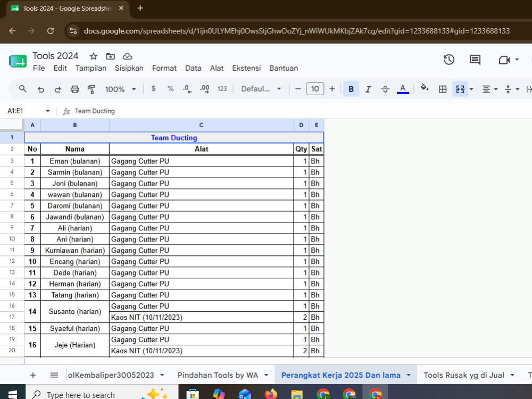532x399 pixels.
Task: Open the all sheets list
Action: (x=54, y=375)
